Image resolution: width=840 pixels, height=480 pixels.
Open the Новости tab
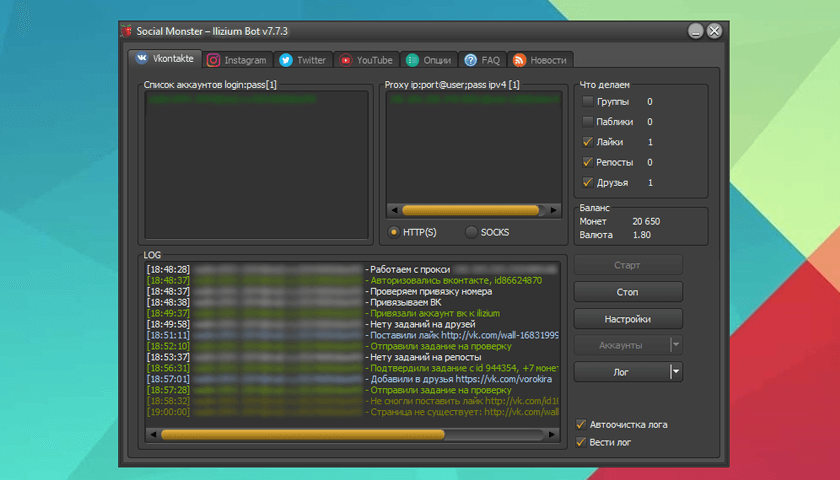coord(540,60)
